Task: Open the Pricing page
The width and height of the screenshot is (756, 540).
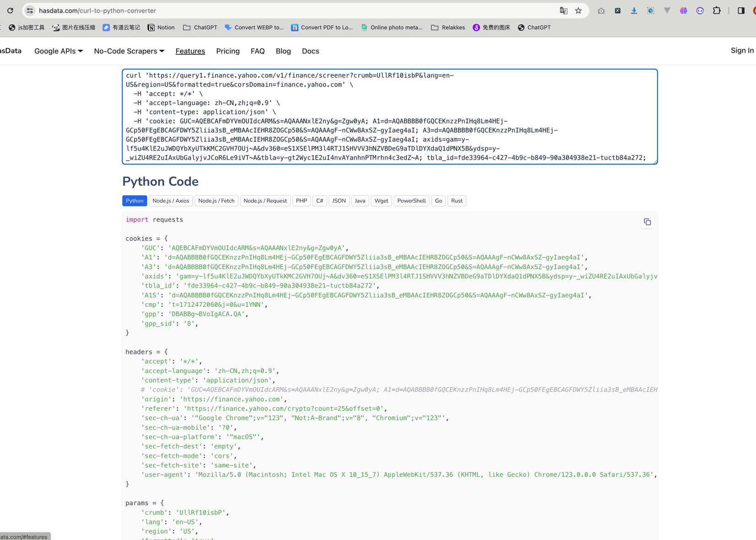Action: click(228, 51)
